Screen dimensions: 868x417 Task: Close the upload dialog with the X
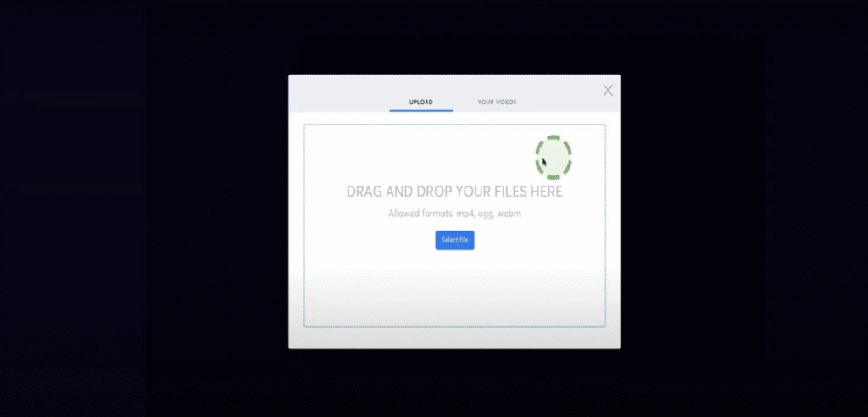tap(608, 91)
